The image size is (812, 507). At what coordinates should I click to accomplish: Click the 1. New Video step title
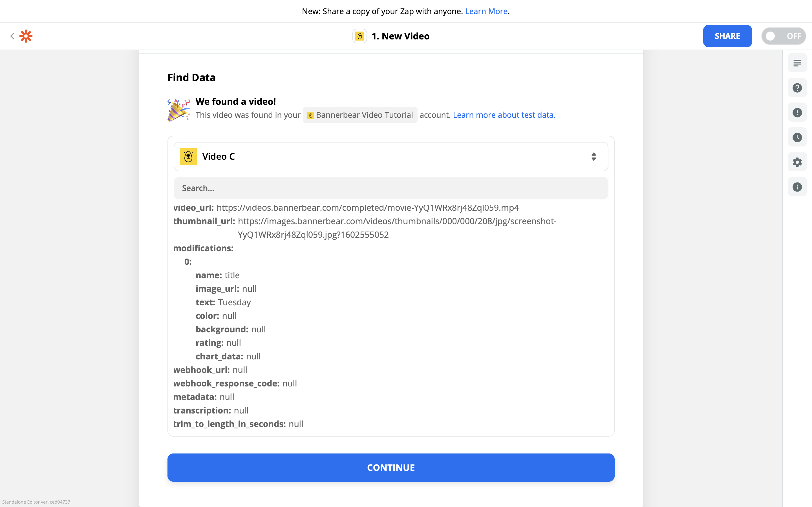click(x=400, y=36)
